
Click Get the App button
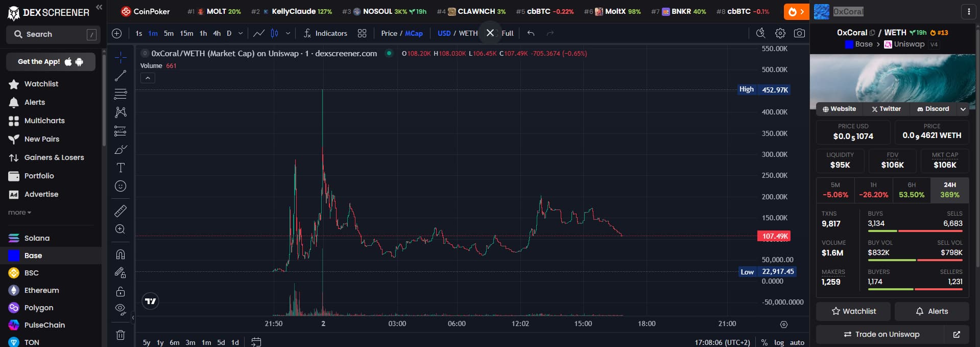pyautogui.click(x=51, y=62)
